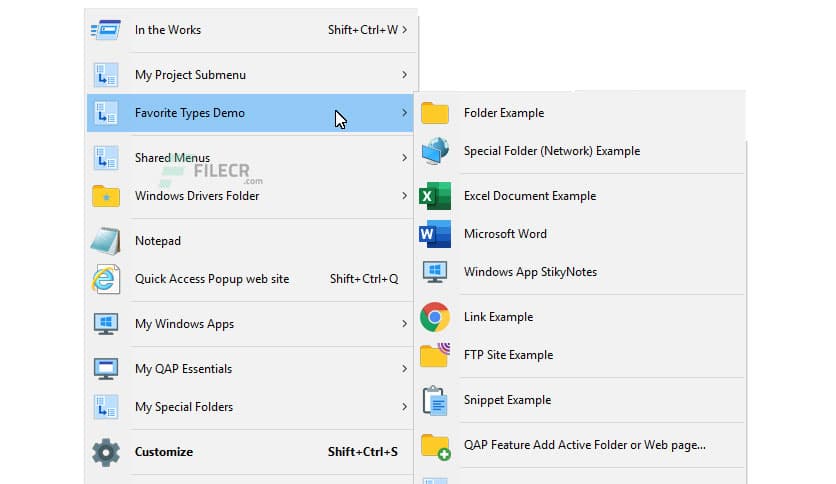Open the Excel Document Example entry
836x484 pixels.
(580, 196)
